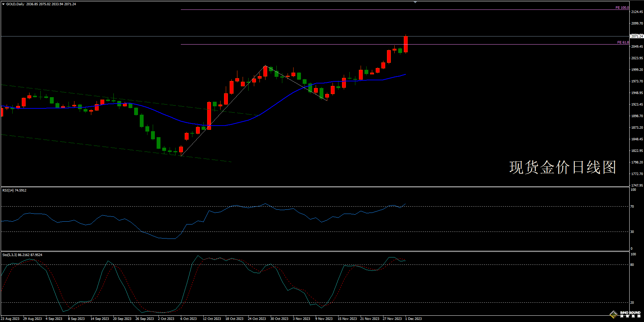Click the 1747.95 price axis label

coord(637,185)
